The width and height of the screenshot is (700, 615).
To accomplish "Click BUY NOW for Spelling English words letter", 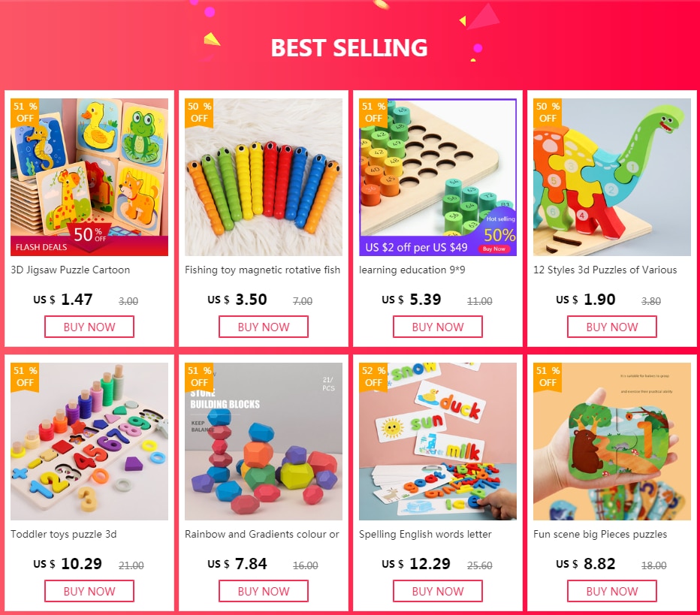I will click(x=437, y=591).
